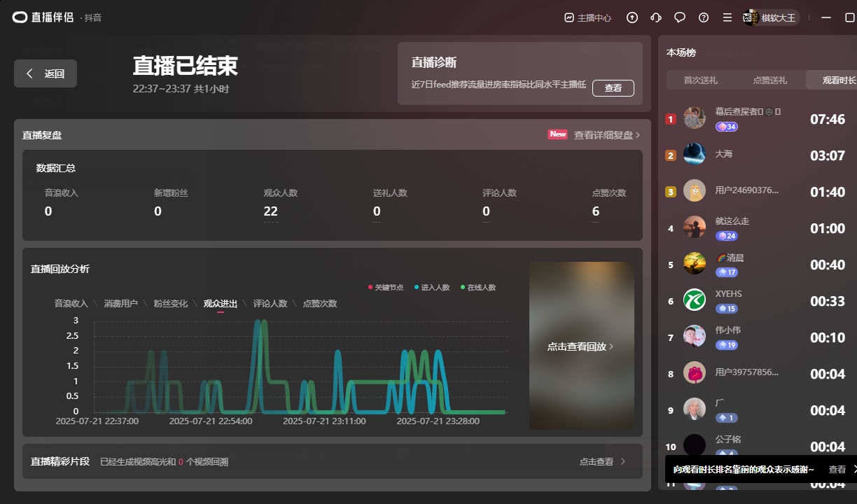Switch to 音浪收入 chart tab

(x=71, y=304)
